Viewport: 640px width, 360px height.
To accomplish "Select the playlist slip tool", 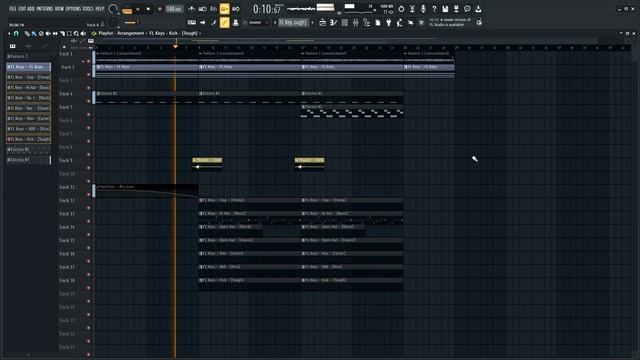I will click(55, 33).
